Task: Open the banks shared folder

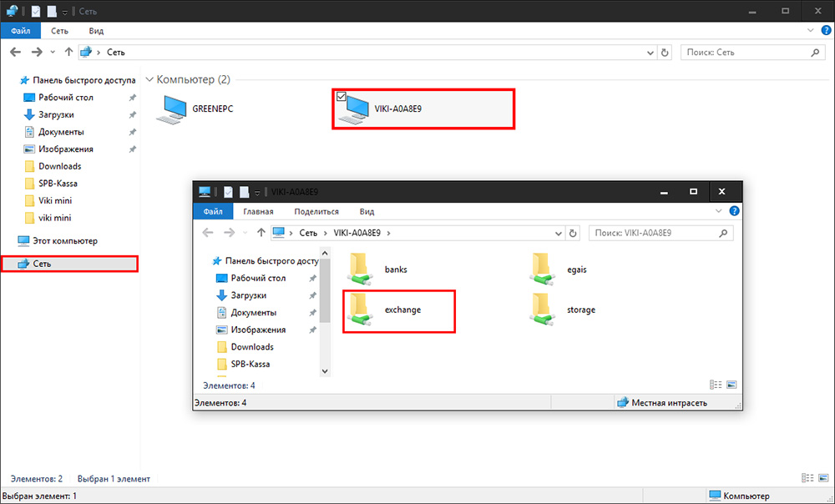Action: (x=378, y=270)
